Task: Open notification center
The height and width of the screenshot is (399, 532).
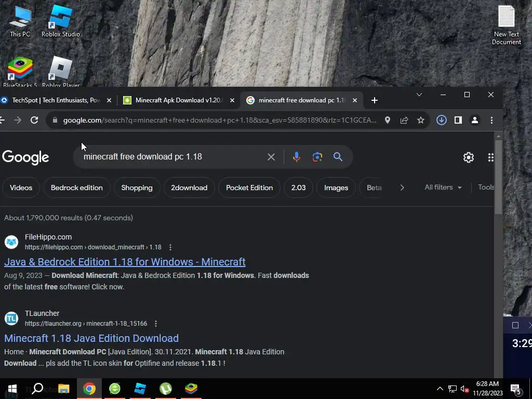Action: click(x=516, y=390)
